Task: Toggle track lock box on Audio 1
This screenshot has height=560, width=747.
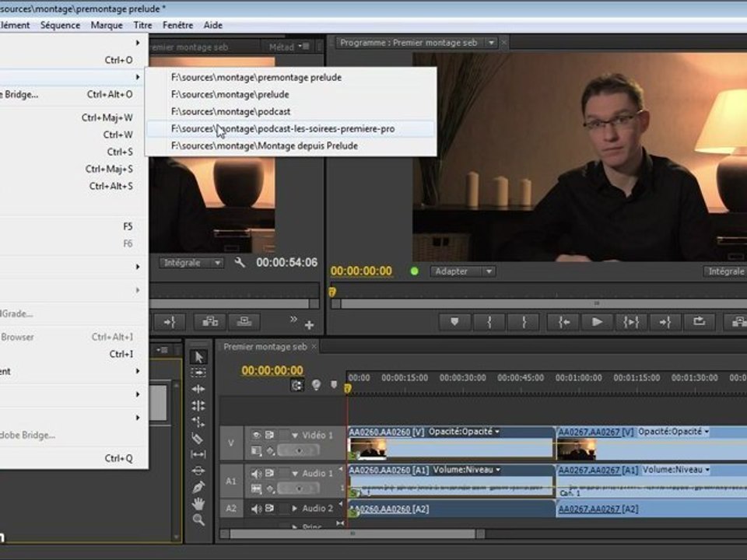Action: 285,474
